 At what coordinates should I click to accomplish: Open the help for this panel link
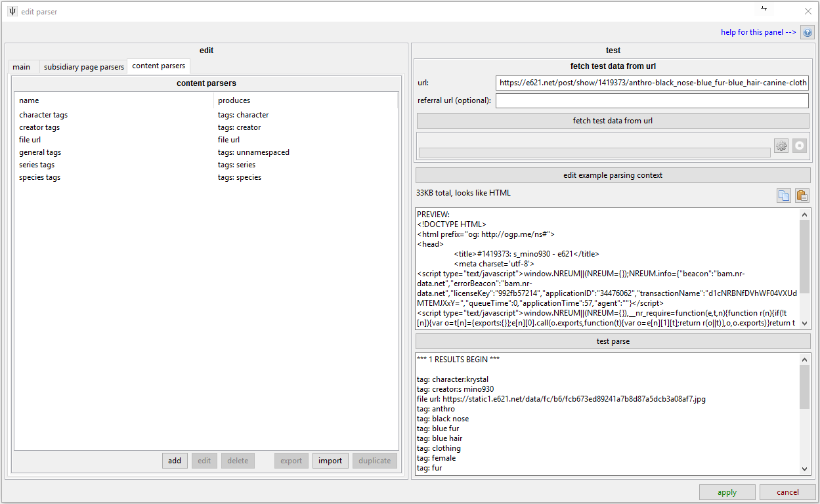pos(758,32)
